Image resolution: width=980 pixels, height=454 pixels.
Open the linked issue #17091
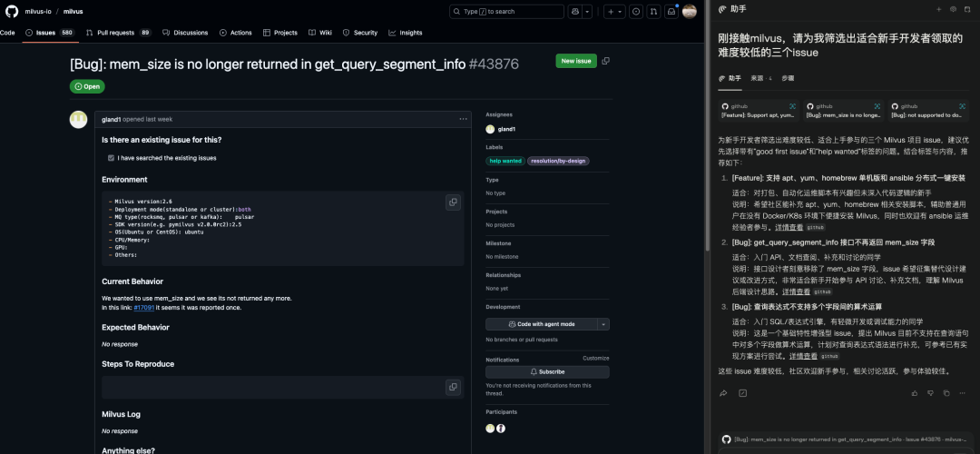pyautogui.click(x=143, y=308)
